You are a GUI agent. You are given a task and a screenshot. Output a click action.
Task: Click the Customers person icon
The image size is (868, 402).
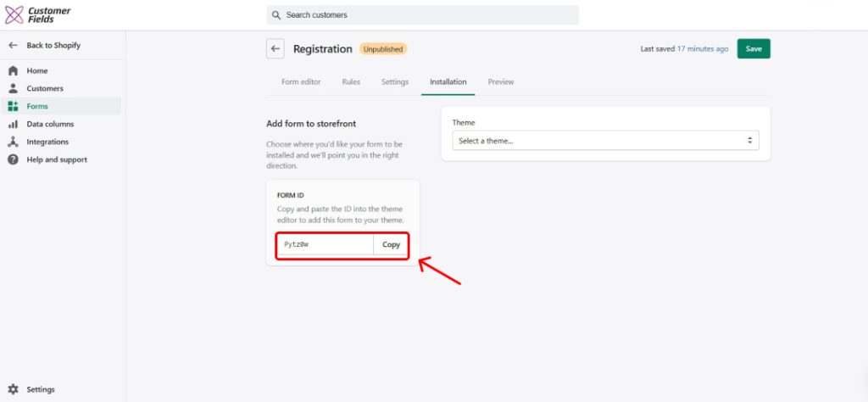tap(13, 89)
